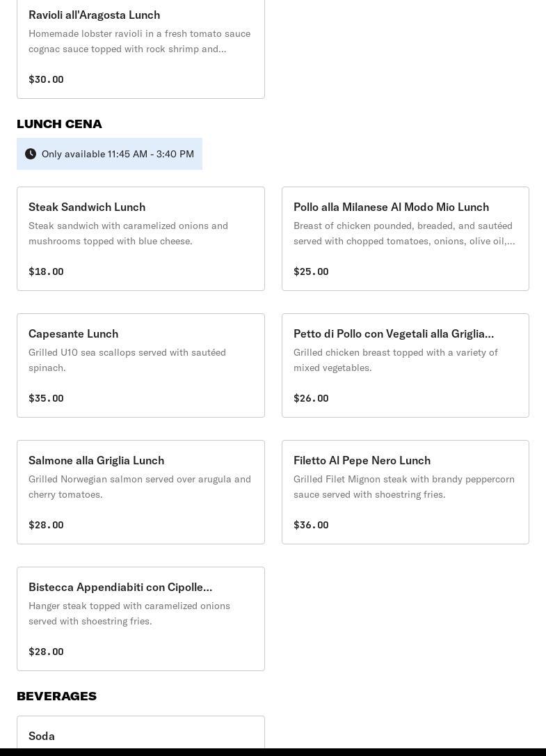This screenshot has width=546, height=756.
Task: Click the Hanger steak description text
Action: pos(129,613)
